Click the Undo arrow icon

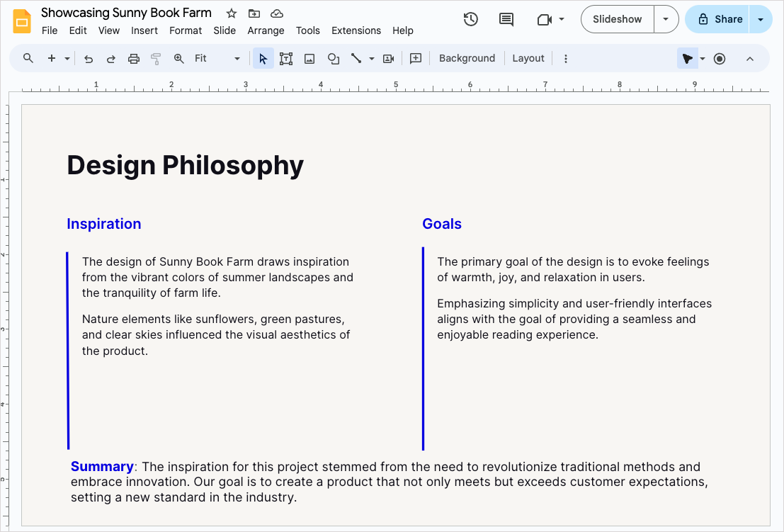89,59
